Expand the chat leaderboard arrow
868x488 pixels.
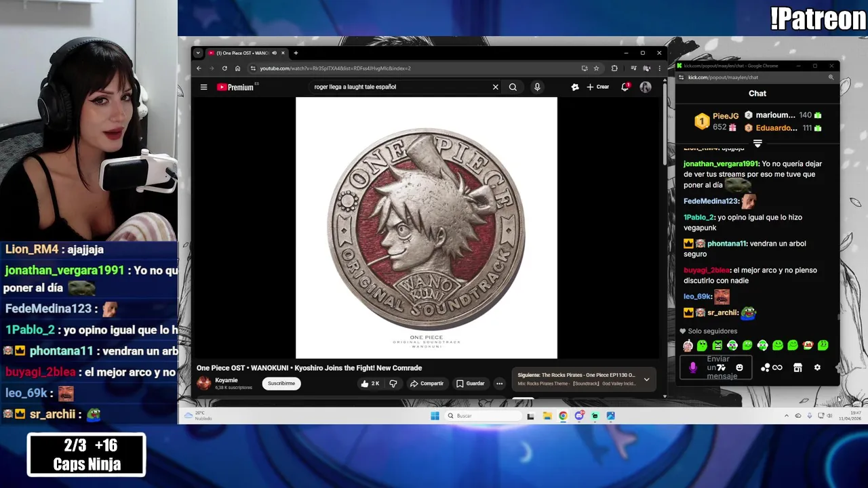tap(757, 144)
